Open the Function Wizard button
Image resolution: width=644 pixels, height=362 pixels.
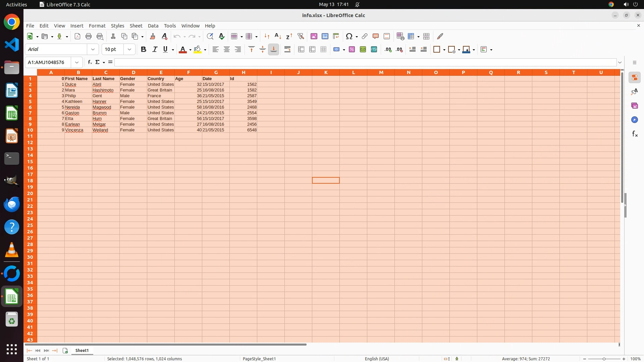pyautogui.click(x=90, y=62)
